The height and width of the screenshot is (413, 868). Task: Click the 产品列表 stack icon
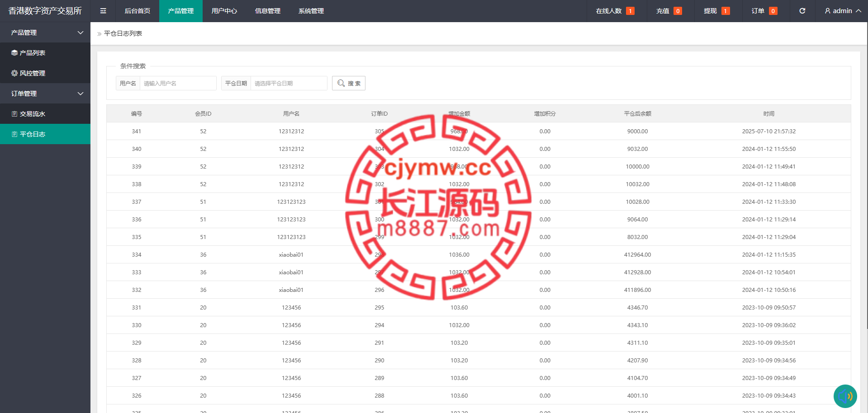14,53
